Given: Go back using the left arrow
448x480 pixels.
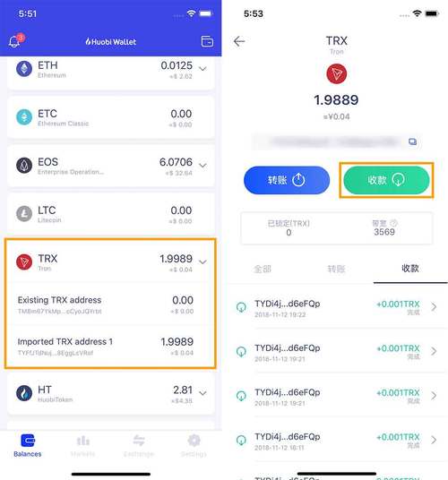Looking at the screenshot, I should (239, 41).
